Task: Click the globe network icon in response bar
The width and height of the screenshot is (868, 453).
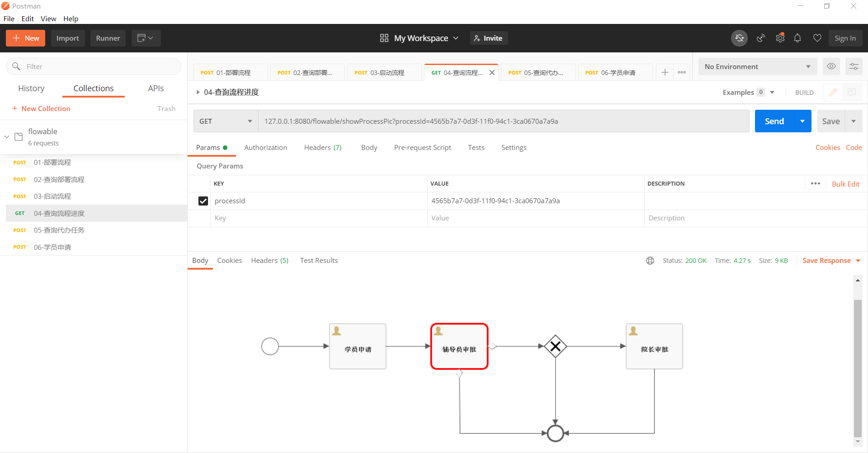Action: (650, 261)
